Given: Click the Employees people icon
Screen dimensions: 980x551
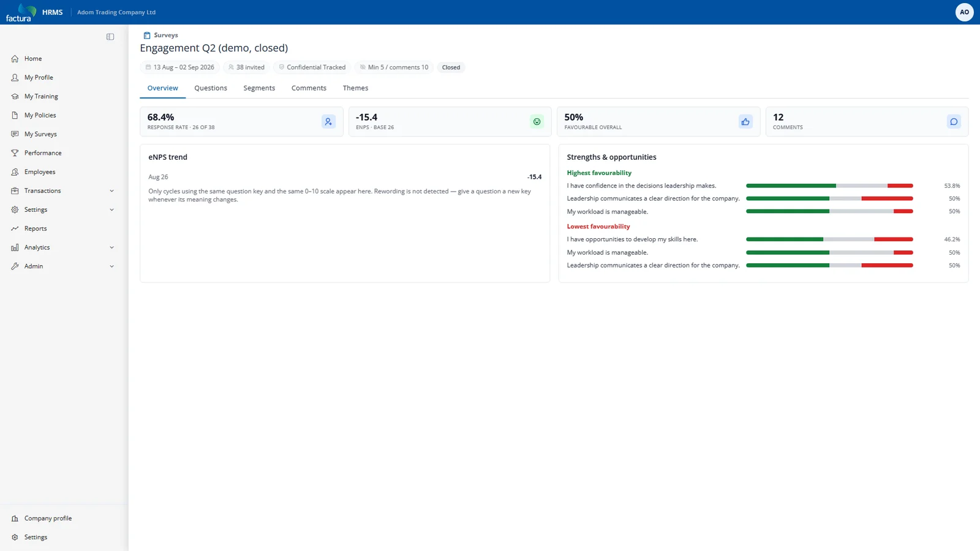Looking at the screenshot, I should [x=15, y=172].
